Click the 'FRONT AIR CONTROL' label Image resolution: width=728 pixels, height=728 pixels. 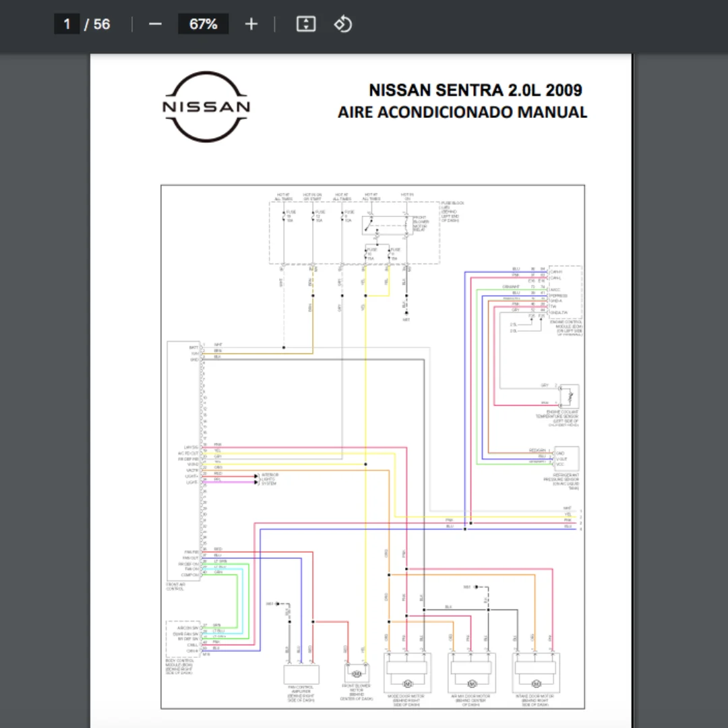(175, 587)
